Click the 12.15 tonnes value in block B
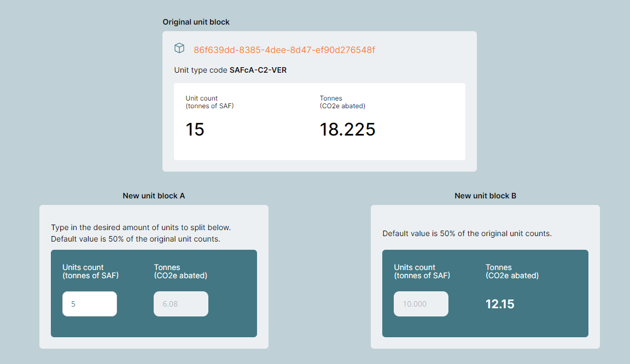The height and width of the screenshot is (364, 630). tap(500, 304)
